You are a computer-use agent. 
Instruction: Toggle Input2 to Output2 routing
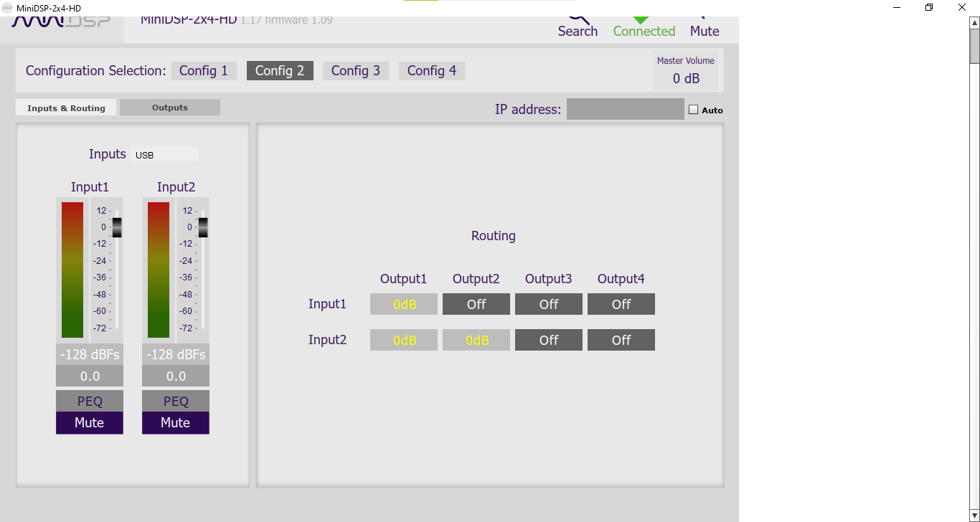click(x=476, y=340)
